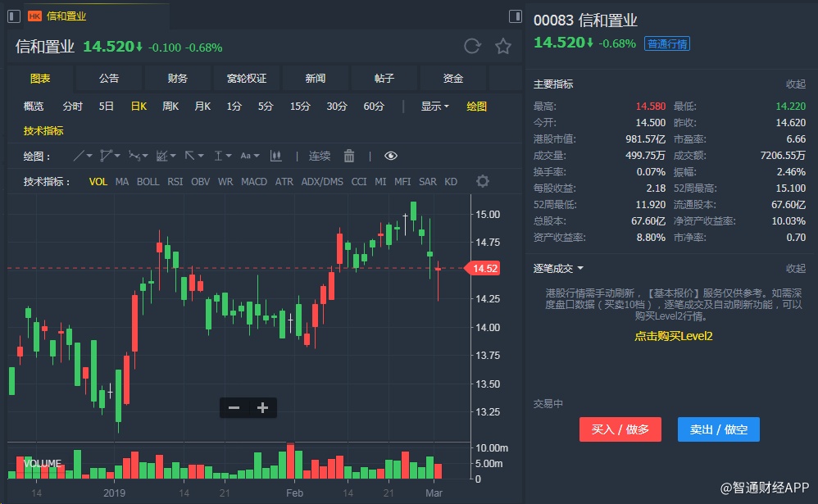Expand the 逐笔成交 dropdown

click(x=559, y=268)
